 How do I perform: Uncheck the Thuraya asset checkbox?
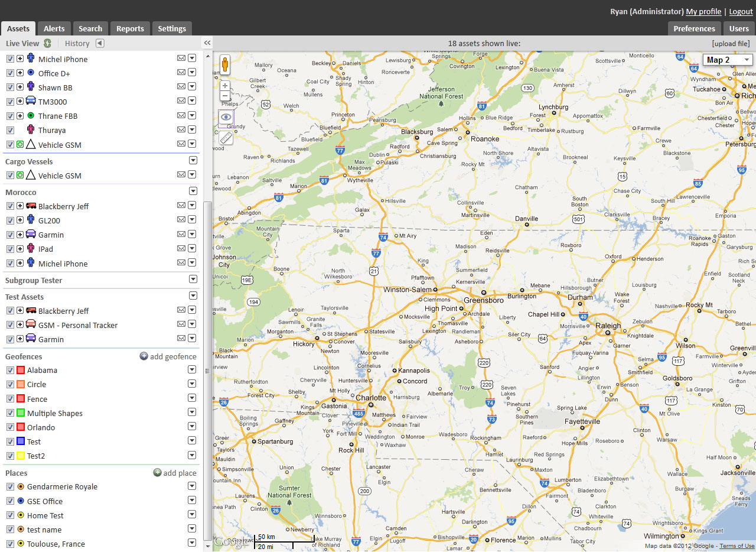click(x=10, y=130)
